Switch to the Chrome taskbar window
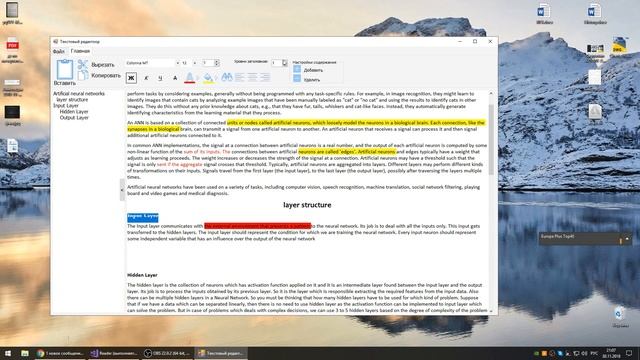This screenshot has width=640, height=360. 60,353
